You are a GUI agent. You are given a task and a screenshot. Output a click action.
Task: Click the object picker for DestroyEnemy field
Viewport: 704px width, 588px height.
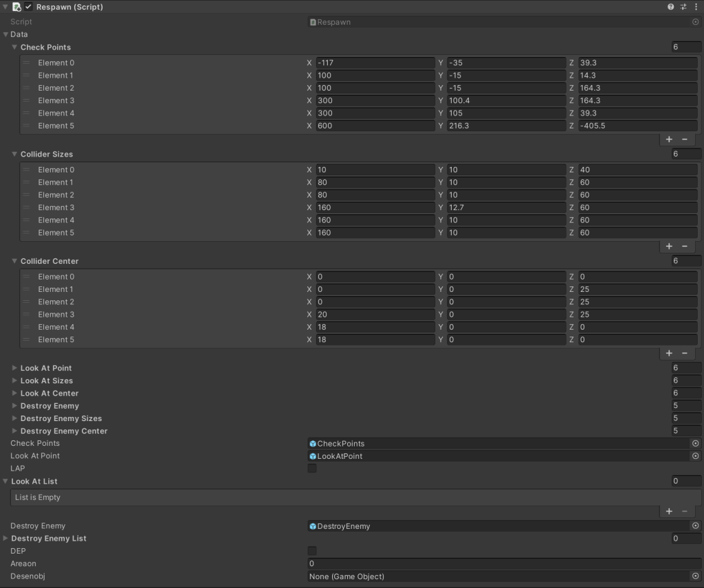695,526
